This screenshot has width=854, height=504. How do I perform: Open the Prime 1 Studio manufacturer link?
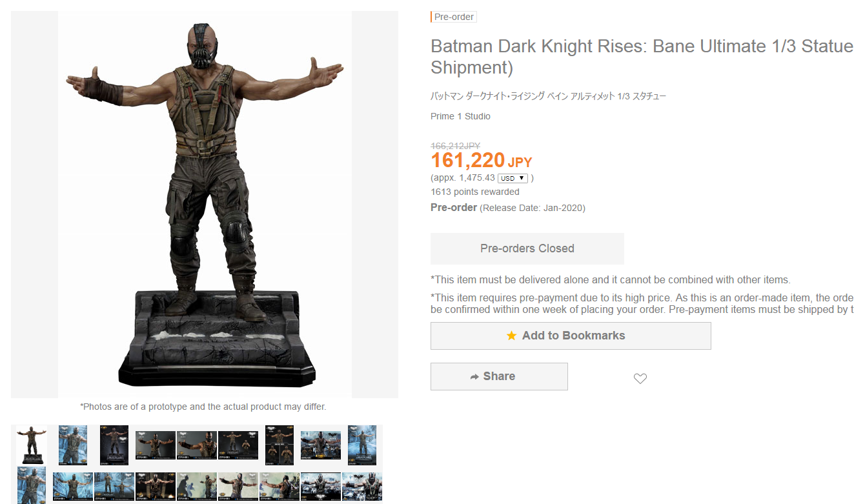click(460, 116)
